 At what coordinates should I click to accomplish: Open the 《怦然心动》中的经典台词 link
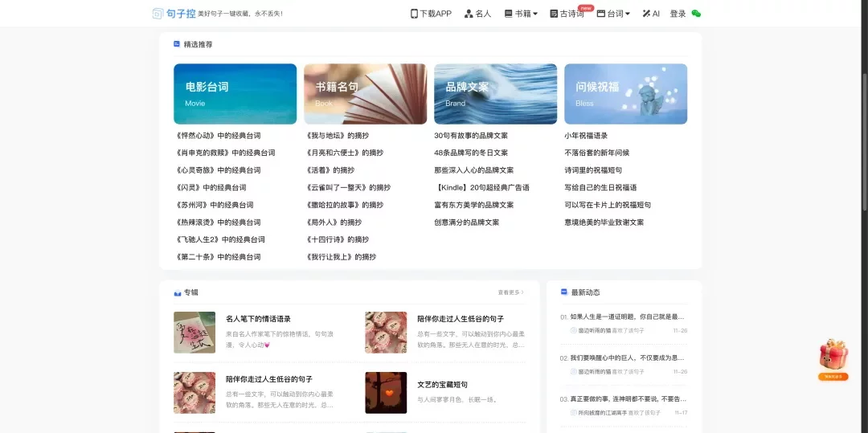(x=218, y=136)
